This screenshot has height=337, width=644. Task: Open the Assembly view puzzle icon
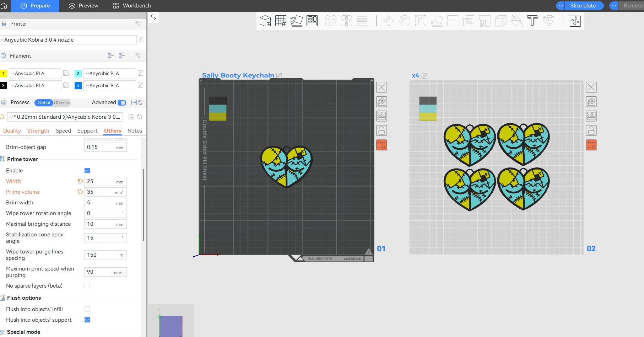point(575,21)
